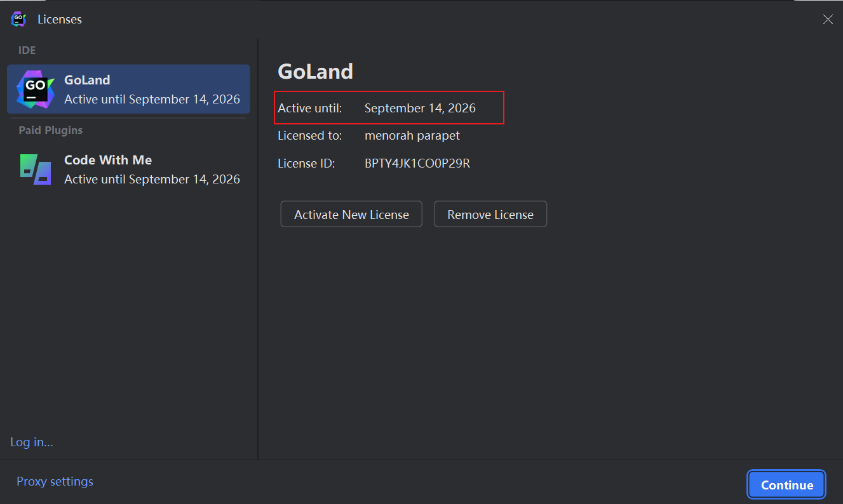Image resolution: width=843 pixels, height=504 pixels.
Task: Close the Licenses dialog
Action: click(x=828, y=20)
